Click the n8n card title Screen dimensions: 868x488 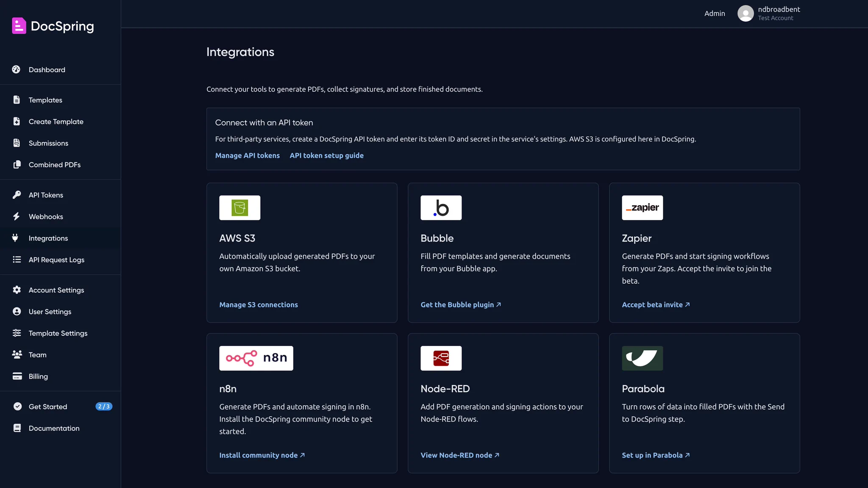[x=228, y=388]
